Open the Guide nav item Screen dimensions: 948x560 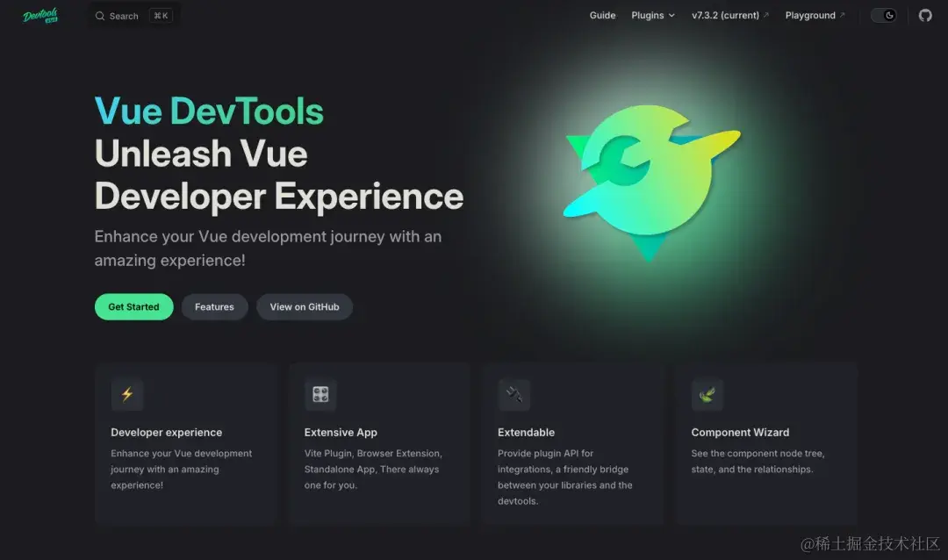[x=602, y=15]
